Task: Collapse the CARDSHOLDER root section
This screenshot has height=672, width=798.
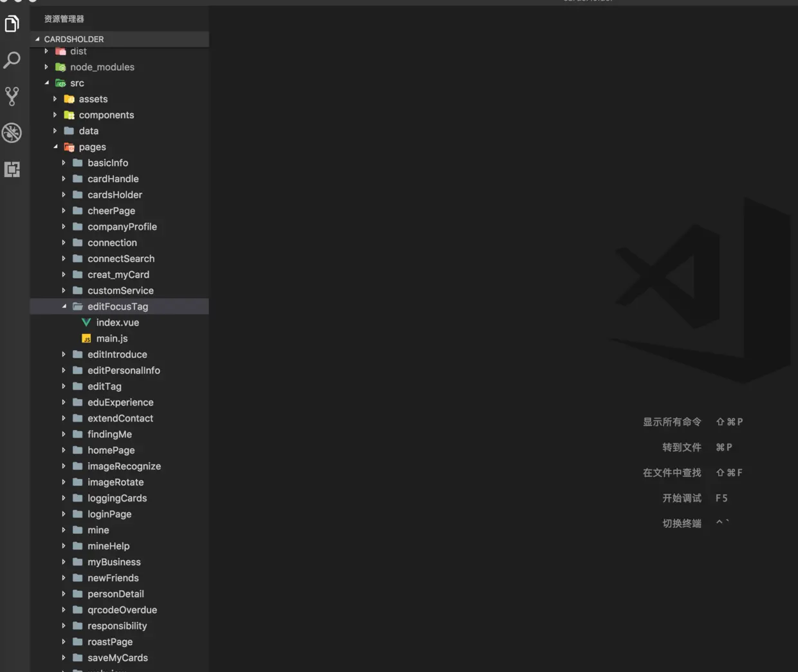Action: coord(37,39)
